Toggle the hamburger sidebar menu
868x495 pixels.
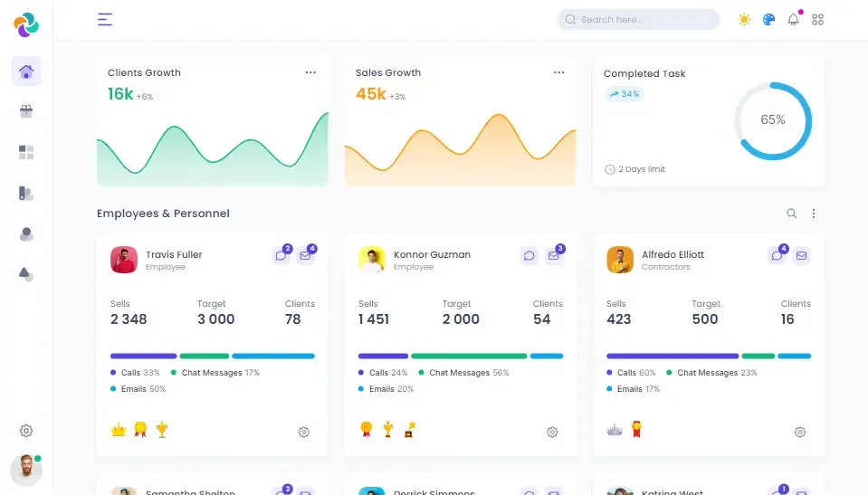click(105, 19)
